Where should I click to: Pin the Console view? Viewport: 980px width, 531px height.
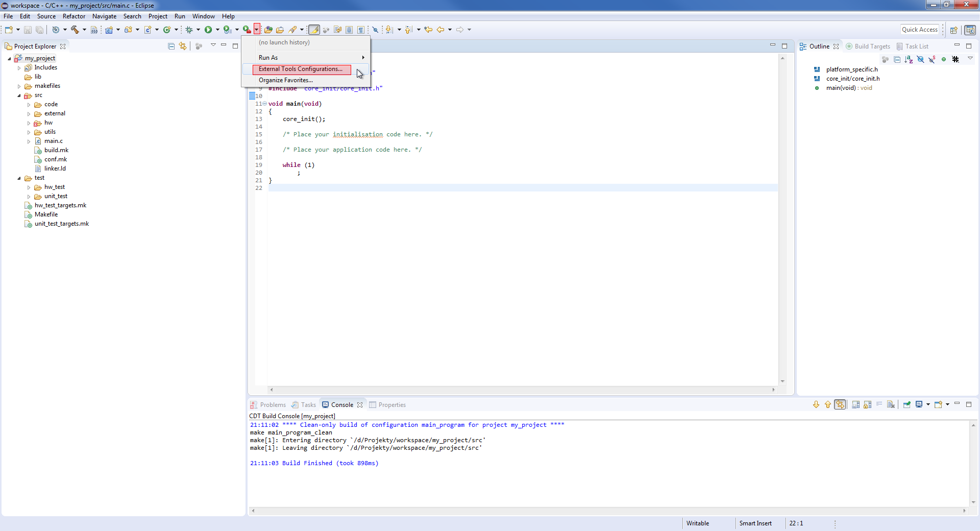click(906, 404)
